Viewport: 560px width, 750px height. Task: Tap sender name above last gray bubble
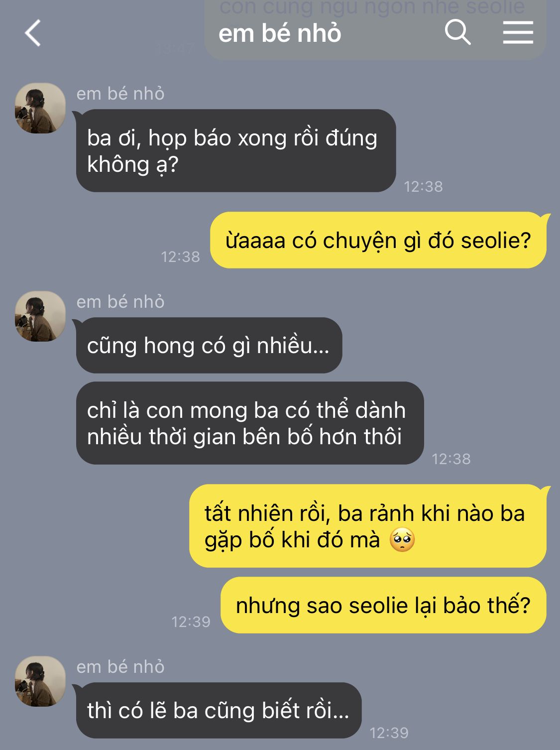pos(120,667)
